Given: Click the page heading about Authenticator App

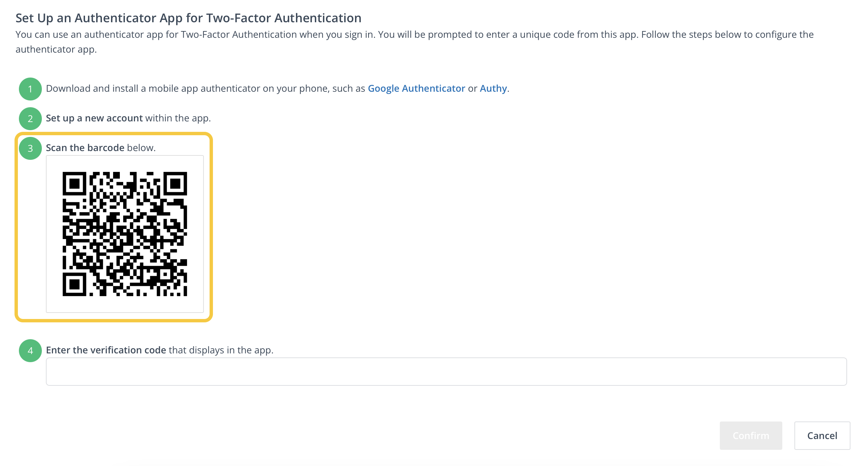Looking at the screenshot, I should 188,18.
